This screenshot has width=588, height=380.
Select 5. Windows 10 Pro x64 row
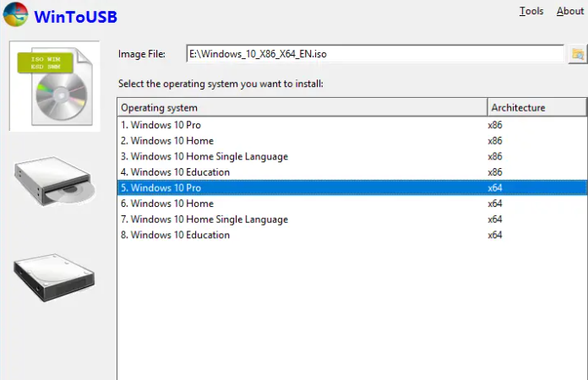[x=352, y=187]
